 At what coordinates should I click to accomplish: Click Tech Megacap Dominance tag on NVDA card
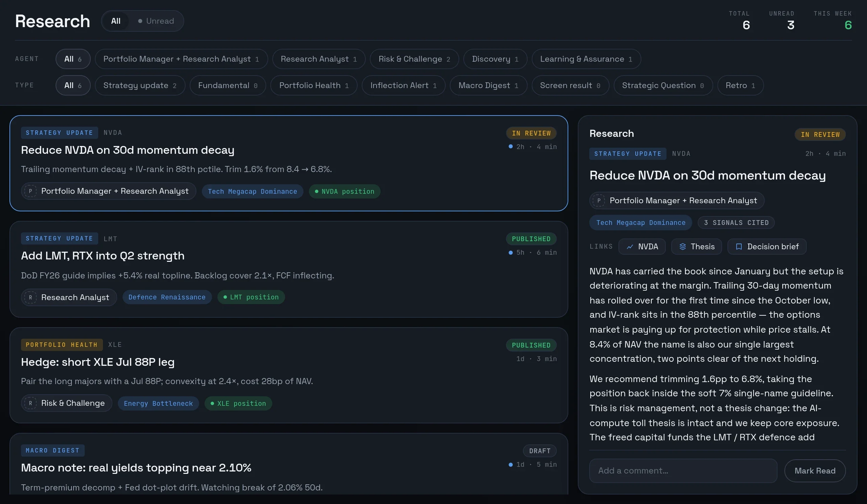(252, 191)
